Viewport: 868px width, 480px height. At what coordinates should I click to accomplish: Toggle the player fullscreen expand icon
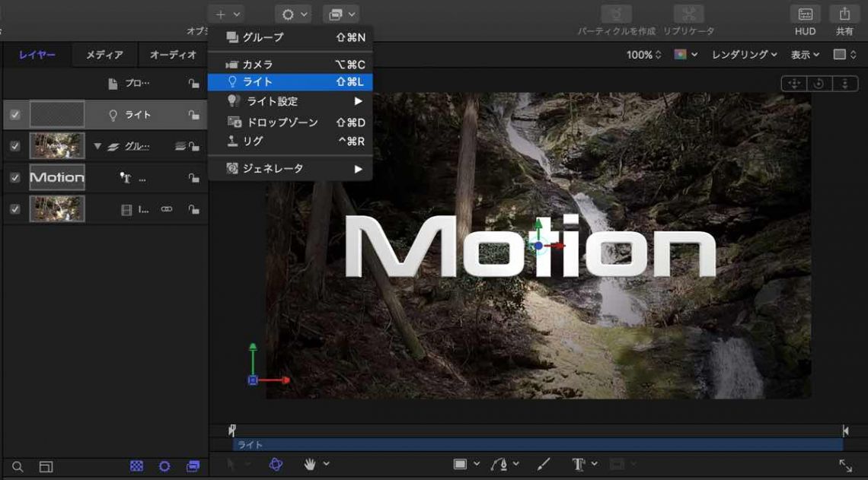click(x=845, y=465)
